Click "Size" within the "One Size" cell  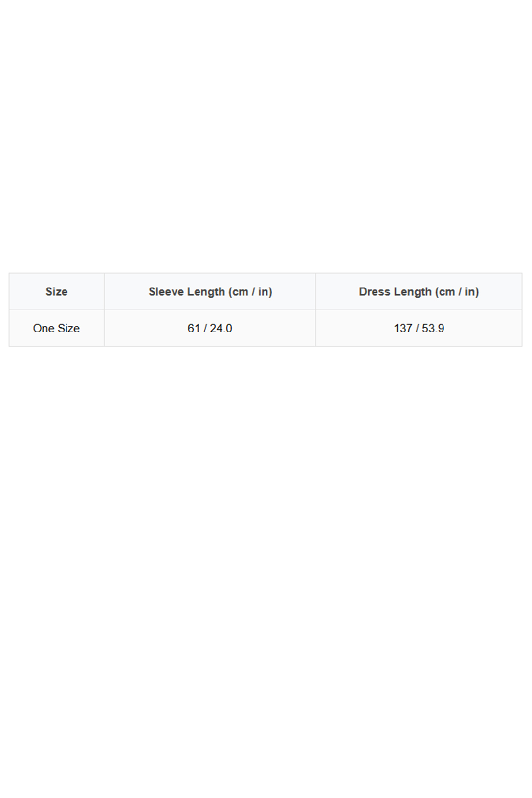[68, 328]
